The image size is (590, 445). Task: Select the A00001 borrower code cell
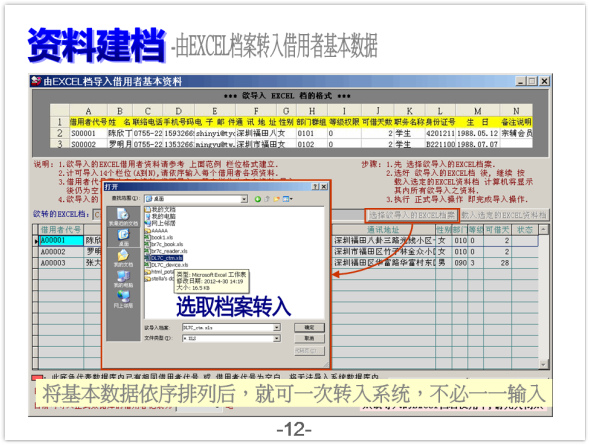pyautogui.click(x=61, y=240)
